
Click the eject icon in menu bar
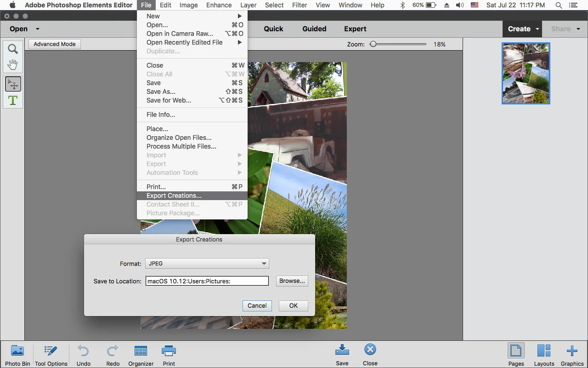click(446, 5)
